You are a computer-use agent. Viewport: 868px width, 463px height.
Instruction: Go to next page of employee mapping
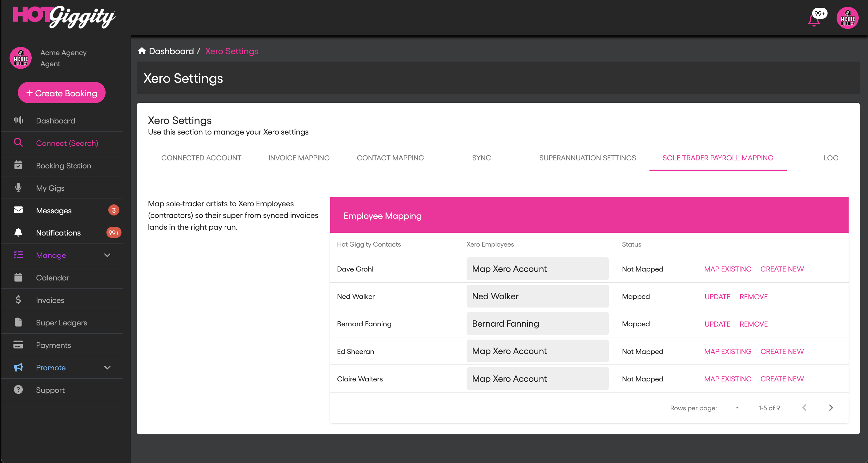pos(830,408)
